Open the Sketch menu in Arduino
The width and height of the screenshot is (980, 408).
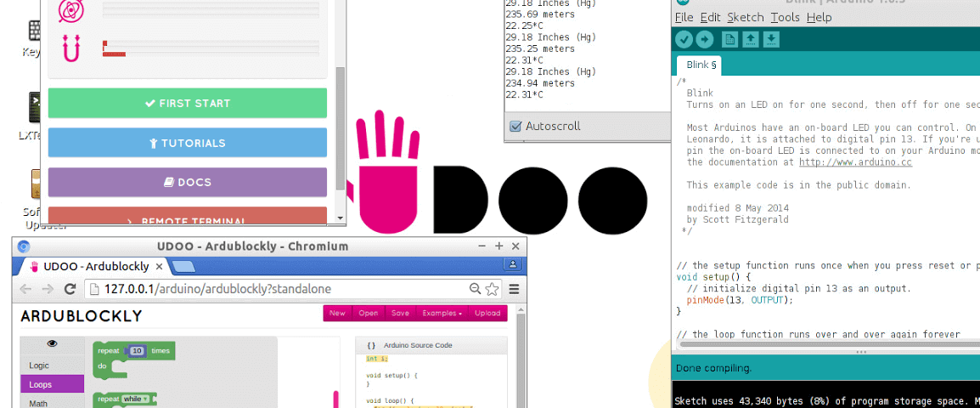coord(745,17)
